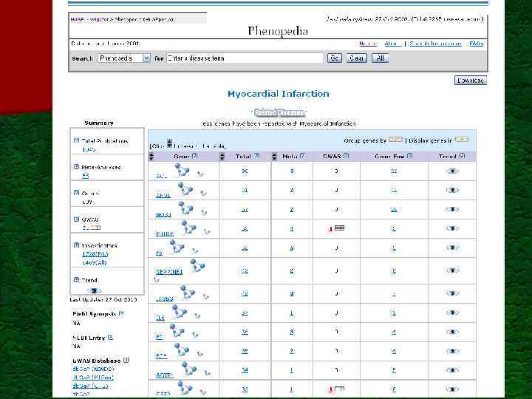Open gene network icon in APOE row
The width and height of the screenshot is (532, 399).
185,188
